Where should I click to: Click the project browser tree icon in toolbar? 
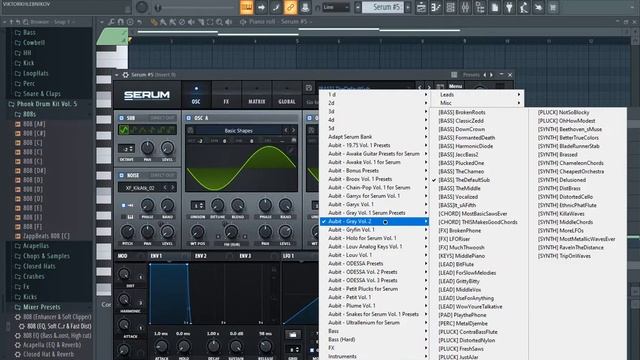tap(480, 7)
